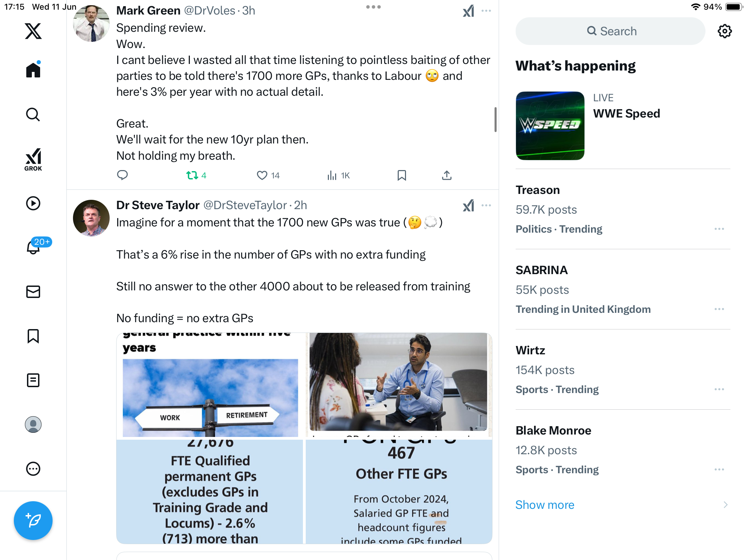Toggle bookmark on Mark Green's post
This screenshot has height=560, width=747.
(x=402, y=176)
